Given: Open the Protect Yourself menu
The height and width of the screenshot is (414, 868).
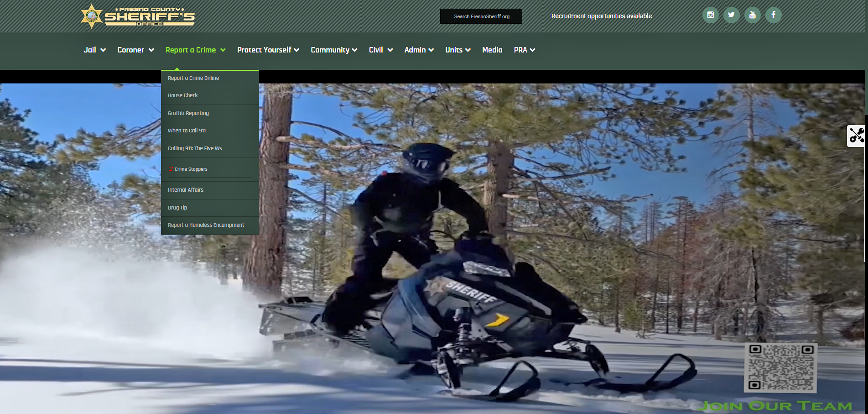Looking at the screenshot, I should pyautogui.click(x=264, y=50).
